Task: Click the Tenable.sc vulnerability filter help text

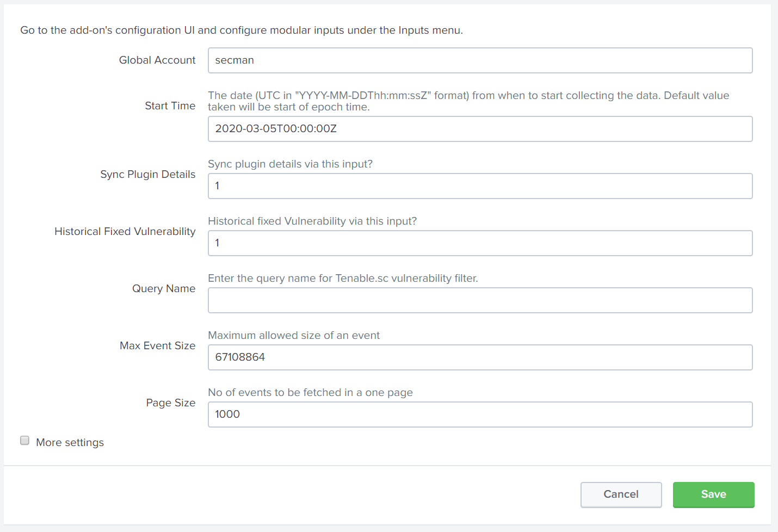Action: click(343, 279)
